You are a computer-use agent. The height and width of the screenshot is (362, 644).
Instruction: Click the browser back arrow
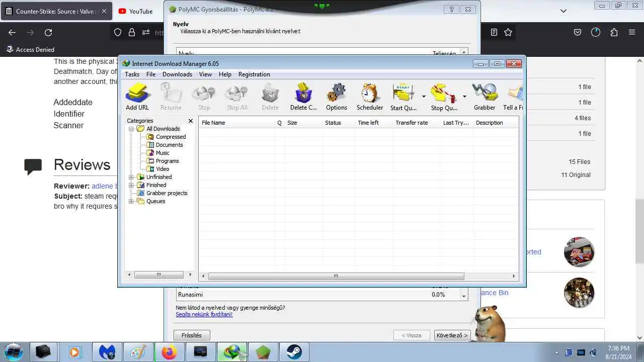(12, 32)
